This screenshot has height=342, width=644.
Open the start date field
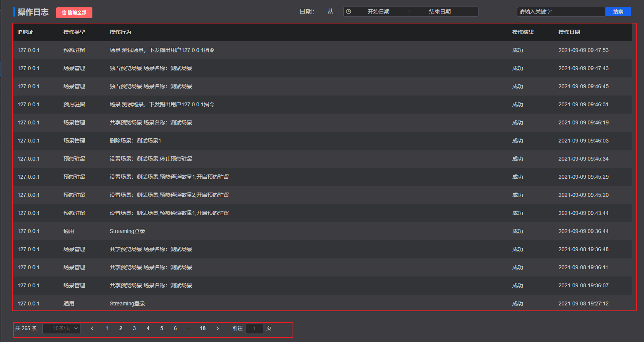(x=378, y=12)
